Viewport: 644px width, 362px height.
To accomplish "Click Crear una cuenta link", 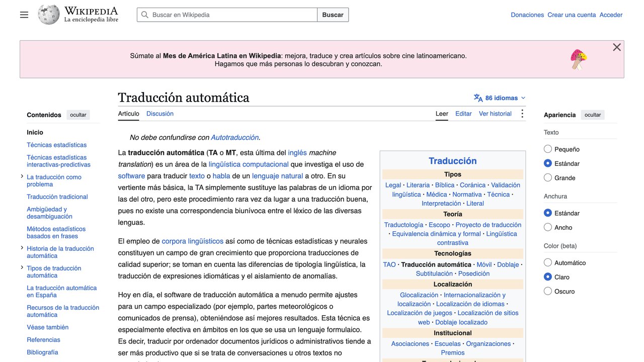I will click(x=572, y=15).
